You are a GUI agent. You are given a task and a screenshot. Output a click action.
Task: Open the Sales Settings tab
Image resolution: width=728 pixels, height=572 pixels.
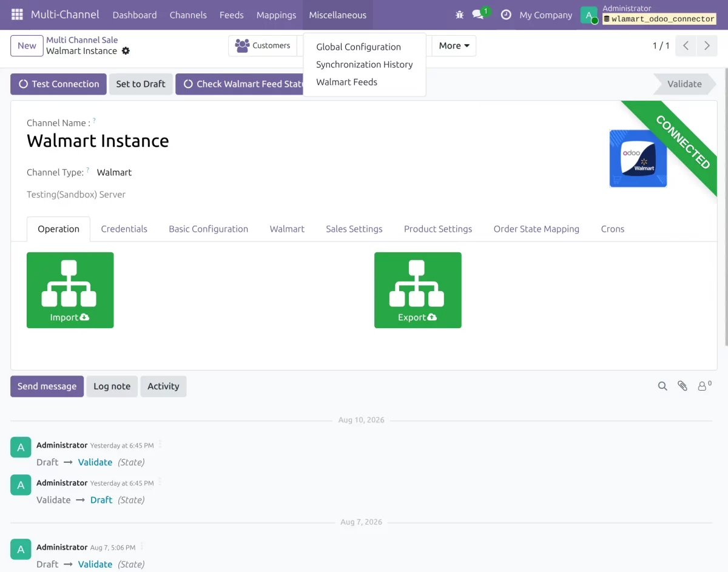coord(354,229)
